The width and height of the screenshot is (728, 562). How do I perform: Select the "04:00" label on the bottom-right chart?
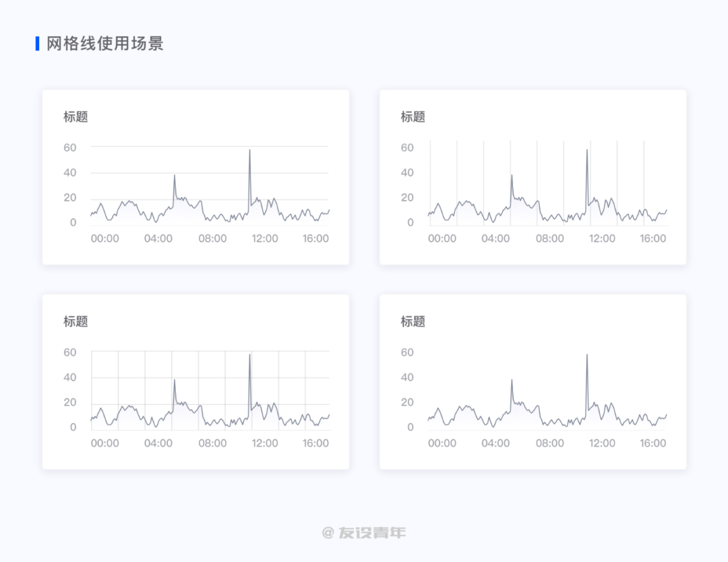tap(496, 443)
